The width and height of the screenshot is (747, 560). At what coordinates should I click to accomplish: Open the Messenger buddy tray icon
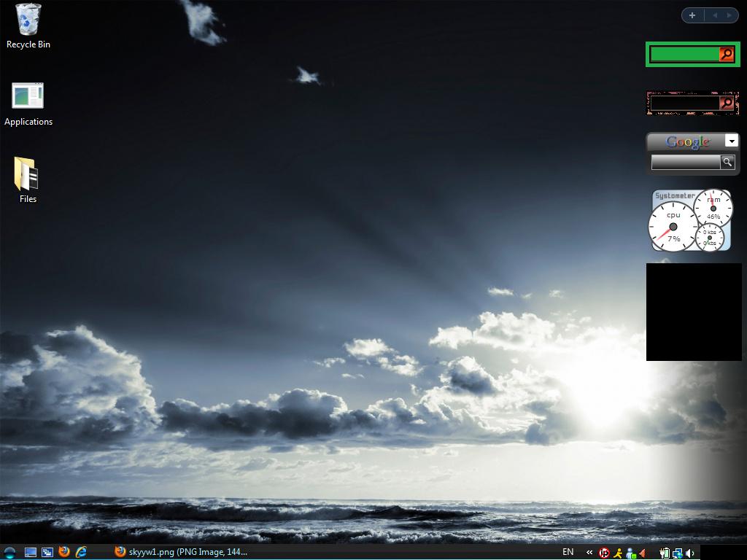pos(631,553)
